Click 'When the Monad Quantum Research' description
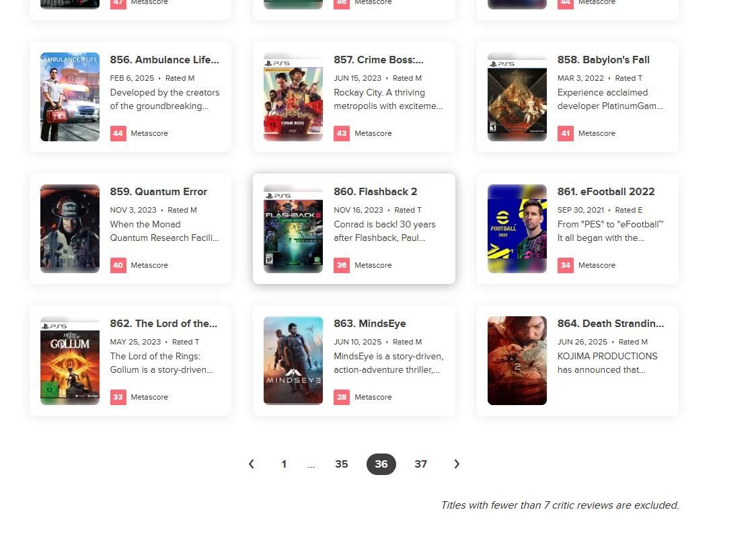Screen dimensions: 756x543 pos(164,231)
